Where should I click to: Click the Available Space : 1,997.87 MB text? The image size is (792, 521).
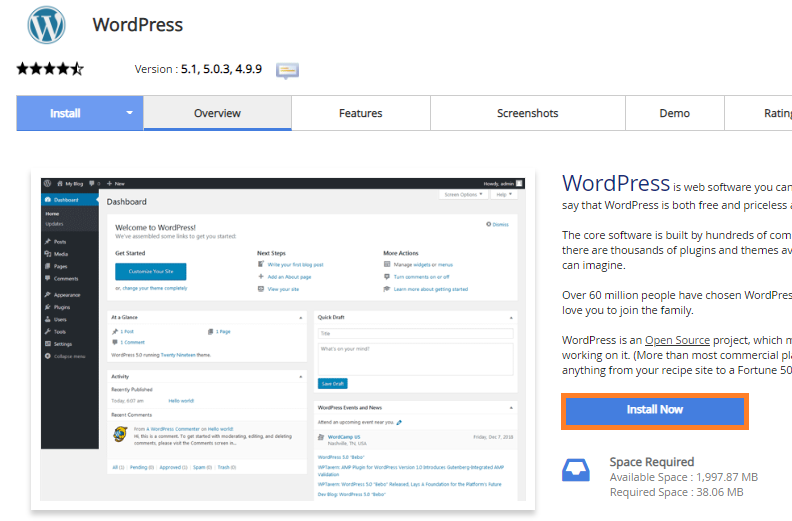pos(683,477)
